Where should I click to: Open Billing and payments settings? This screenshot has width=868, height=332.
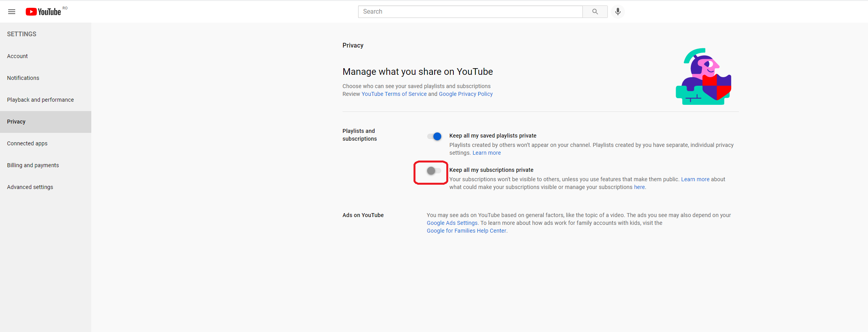pos(33,165)
